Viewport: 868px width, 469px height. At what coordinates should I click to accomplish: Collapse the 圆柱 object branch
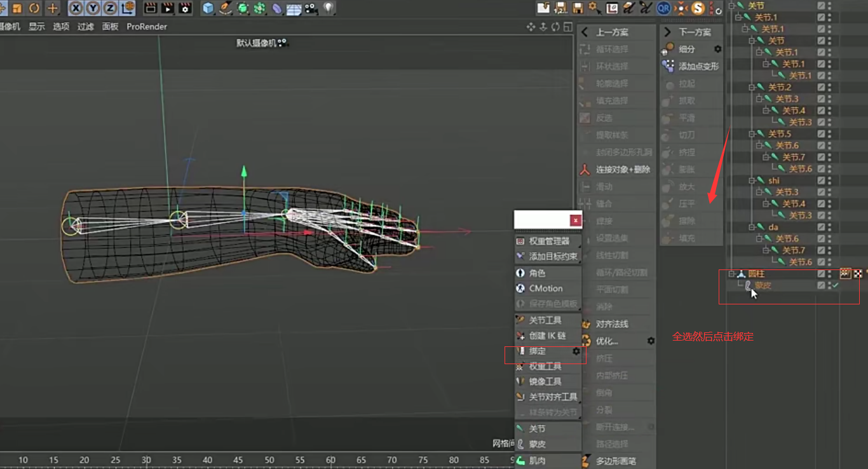click(x=731, y=274)
